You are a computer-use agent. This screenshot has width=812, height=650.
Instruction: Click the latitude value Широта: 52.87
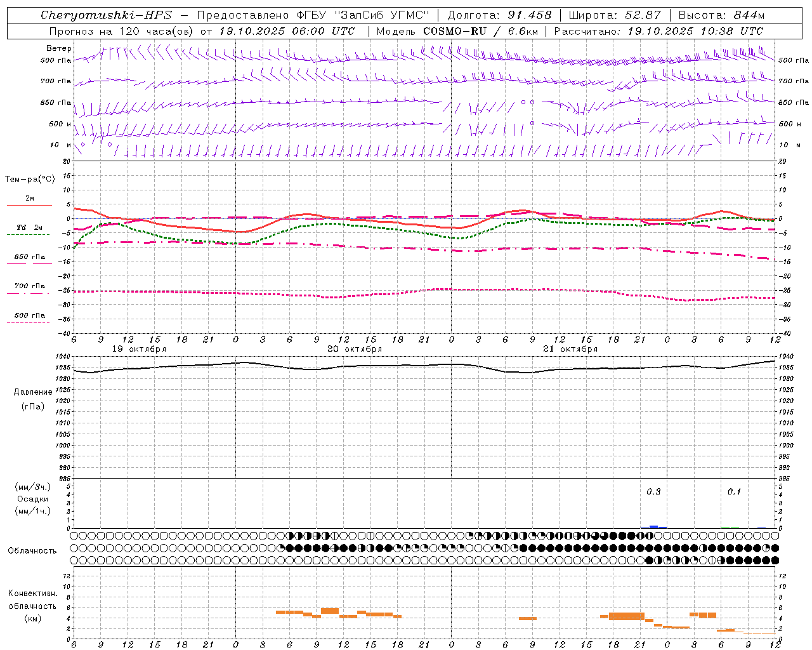(615, 15)
